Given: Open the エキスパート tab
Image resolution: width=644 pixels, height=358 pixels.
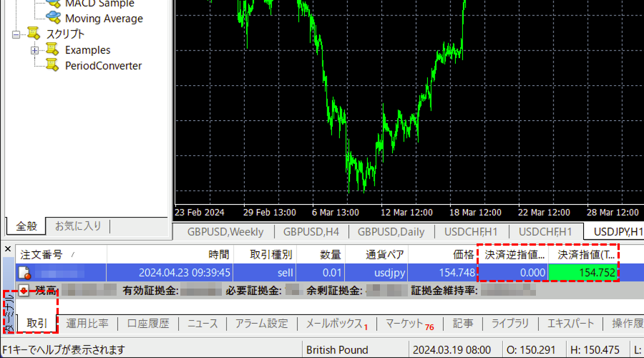Looking at the screenshot, I should pyautogui.click(x=570, y=324).
